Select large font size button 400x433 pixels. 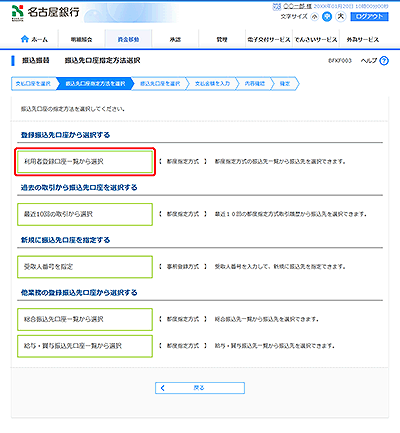pos(341,16)
